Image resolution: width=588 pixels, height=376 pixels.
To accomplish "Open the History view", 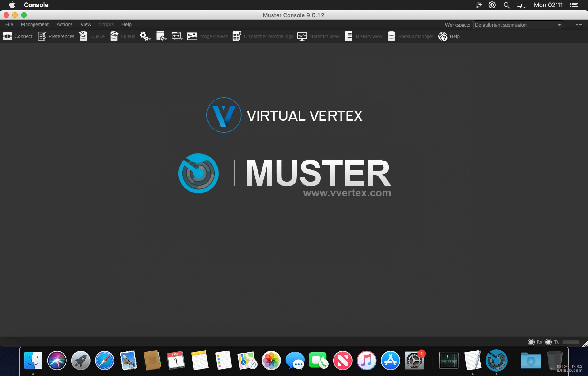I will tap(364, 36).
